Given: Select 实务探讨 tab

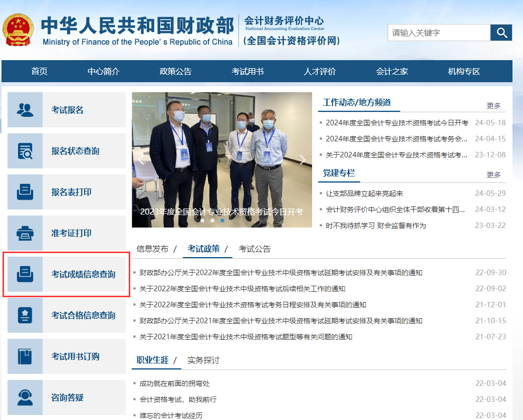Looking at the screenshot, I should pos(204,360).
